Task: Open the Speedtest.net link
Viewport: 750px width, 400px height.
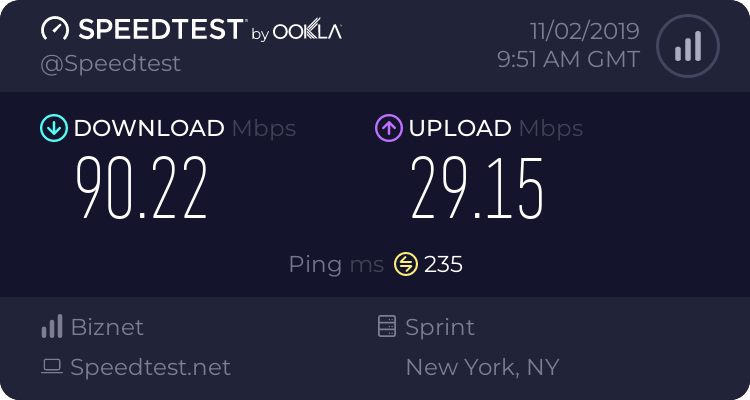Action: point(150,367)
